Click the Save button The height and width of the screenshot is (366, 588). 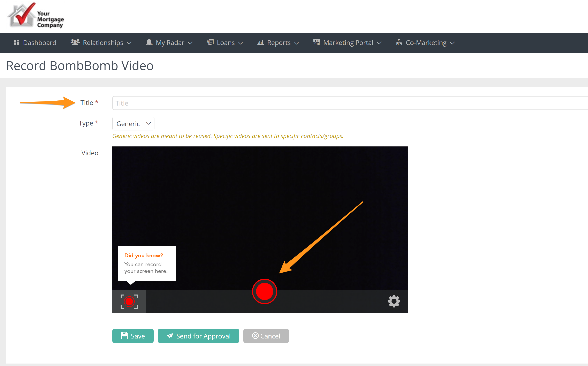pos(133,336)
